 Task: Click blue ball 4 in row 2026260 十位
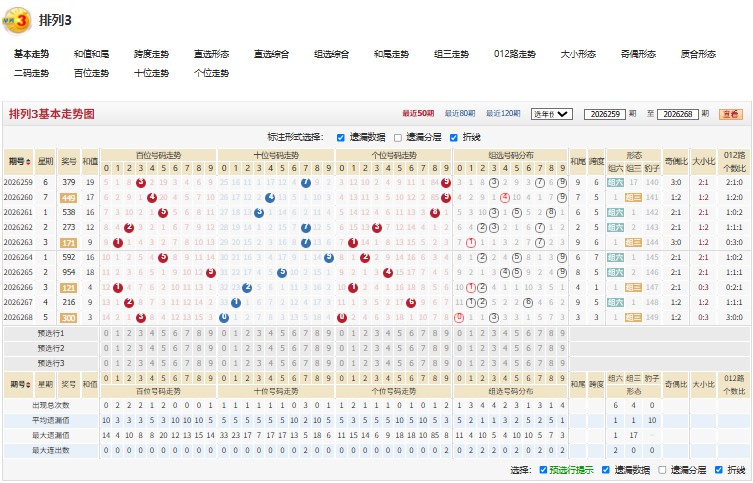pos(270,197)
